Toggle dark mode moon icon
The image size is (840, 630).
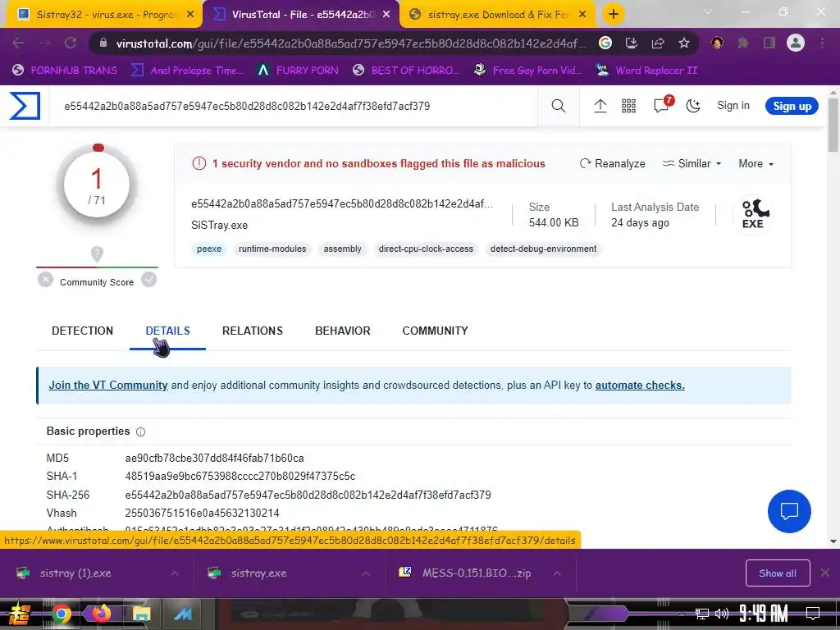(x=693, y=106)
